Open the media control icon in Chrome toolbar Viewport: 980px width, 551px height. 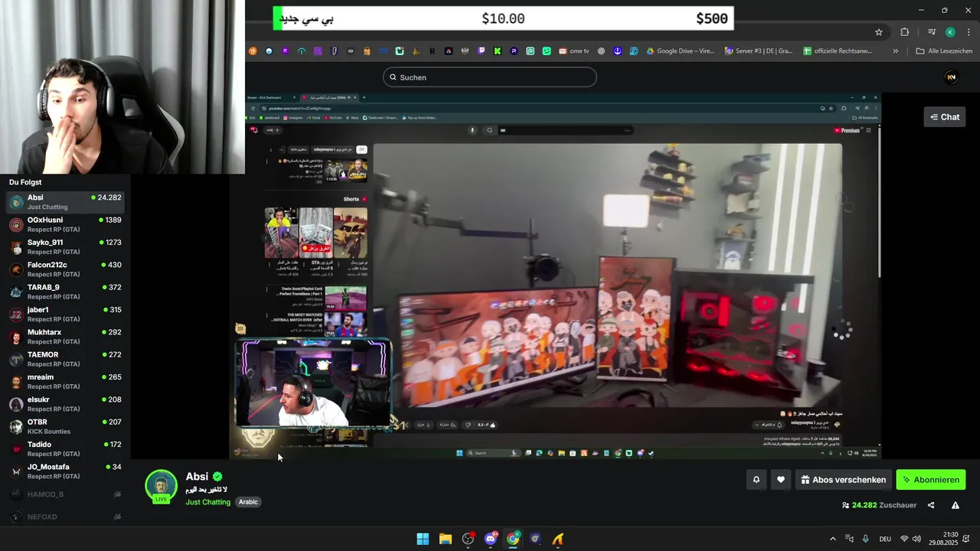(932, 32)
